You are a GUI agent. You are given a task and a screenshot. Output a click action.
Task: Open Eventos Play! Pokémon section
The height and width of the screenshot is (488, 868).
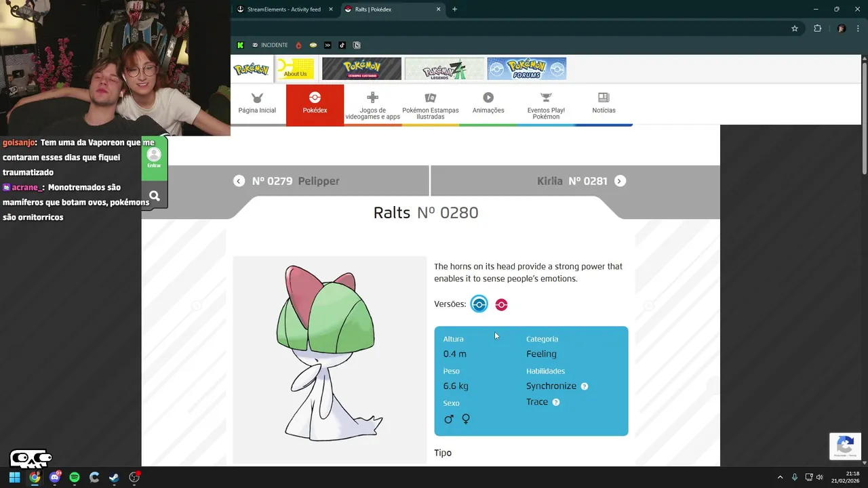(x=546, y=104)
